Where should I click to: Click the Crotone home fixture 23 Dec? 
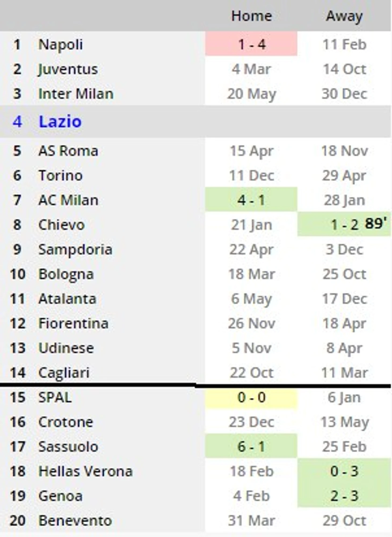point(252,422)
